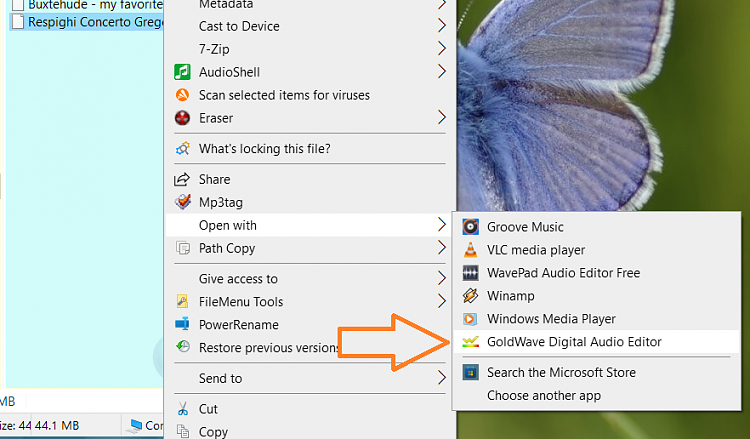The width and height of the screenshot is (750, 439).
Task: Click the AudioShell icon in context menu
Action: pos(182,72)
